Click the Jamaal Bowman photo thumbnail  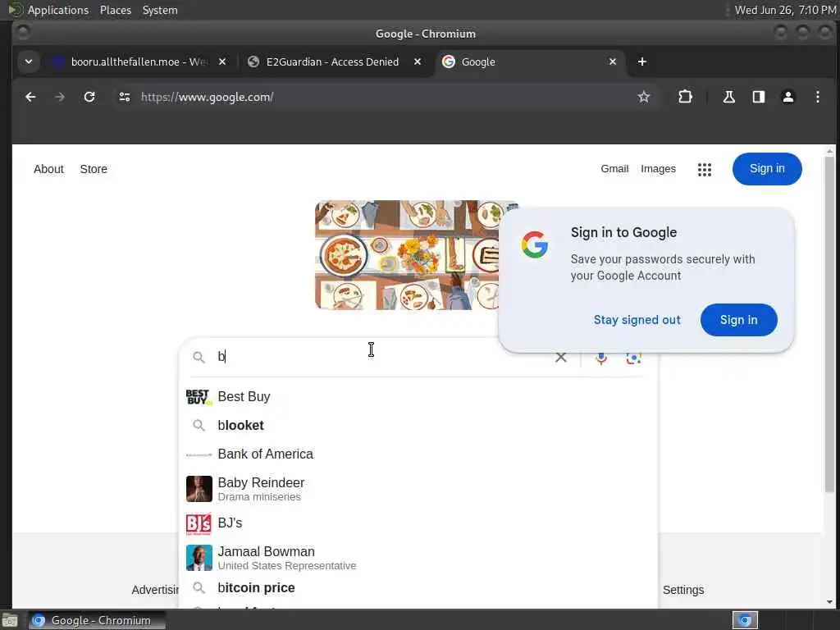(x=199, y=558)
